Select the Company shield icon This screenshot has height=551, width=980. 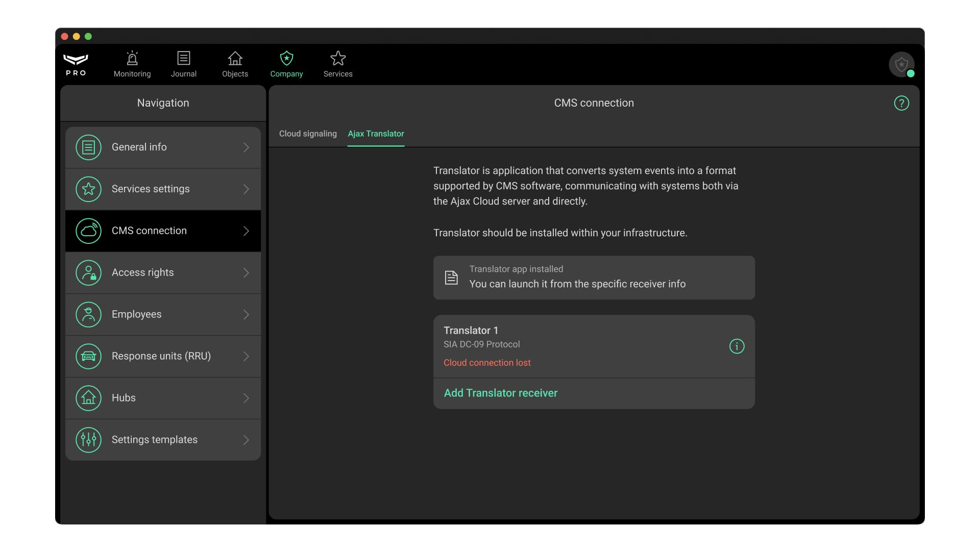pos(286,59)
